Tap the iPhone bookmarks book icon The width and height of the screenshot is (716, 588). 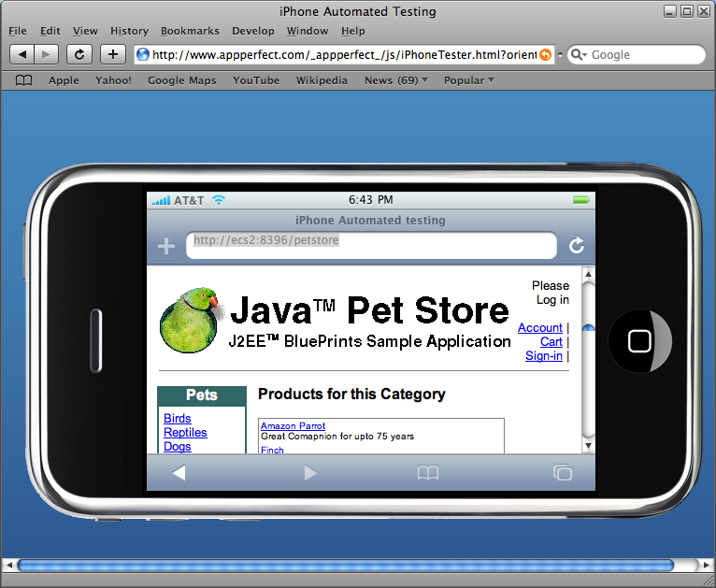428,472
